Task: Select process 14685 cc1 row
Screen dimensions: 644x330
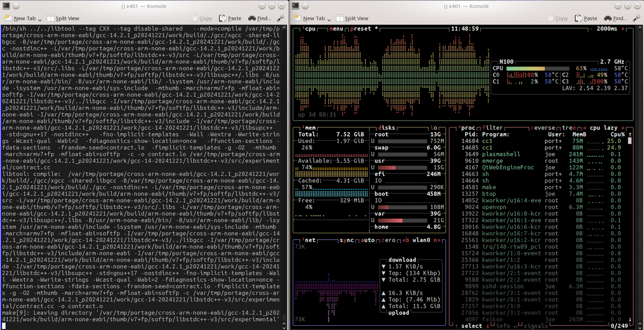Action: click(540, 147)
